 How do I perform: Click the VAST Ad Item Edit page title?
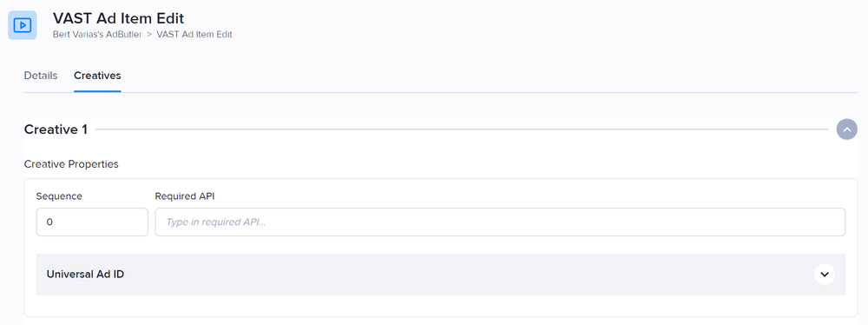coord(118,18)
